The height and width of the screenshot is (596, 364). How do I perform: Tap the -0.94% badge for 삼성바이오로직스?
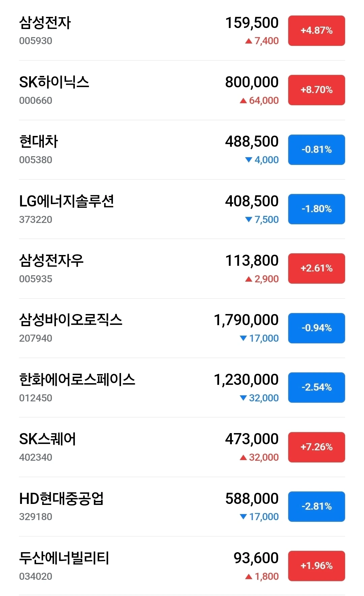coord(316,328)
